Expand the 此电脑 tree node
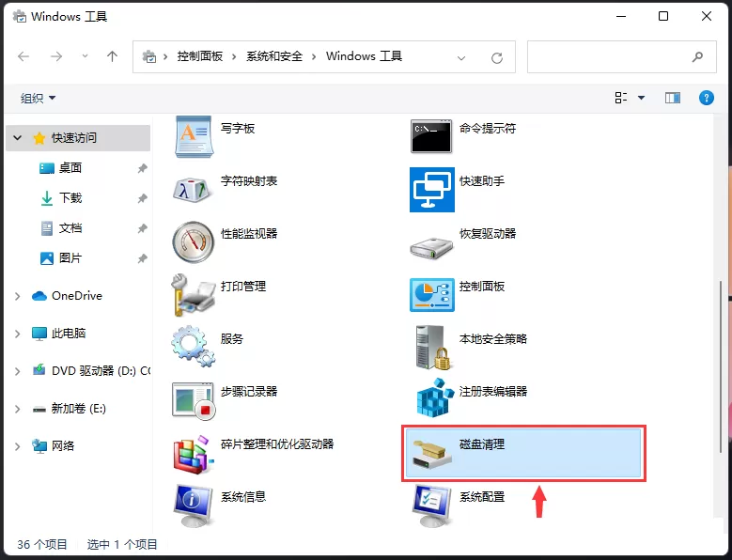Viewport: 732px width, 560px height. (x=17, y=334)
